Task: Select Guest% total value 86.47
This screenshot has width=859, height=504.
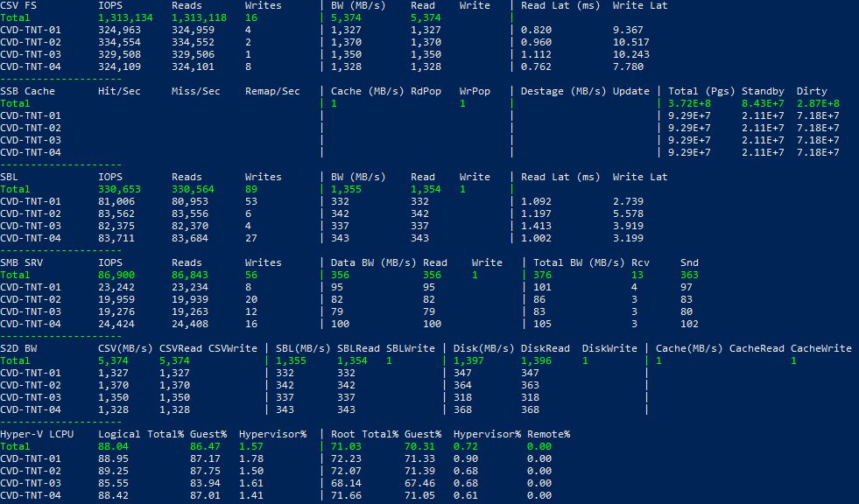Action: click(205, 446)
